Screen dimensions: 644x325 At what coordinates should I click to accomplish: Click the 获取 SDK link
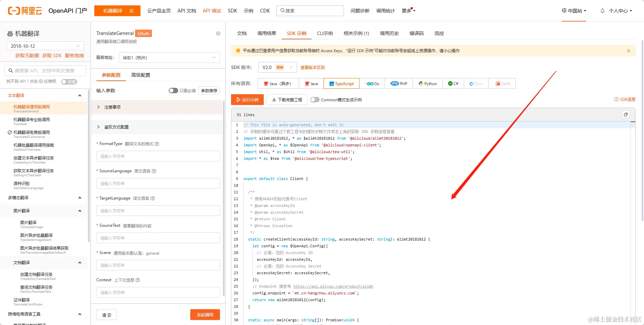(x=52, y=56)
